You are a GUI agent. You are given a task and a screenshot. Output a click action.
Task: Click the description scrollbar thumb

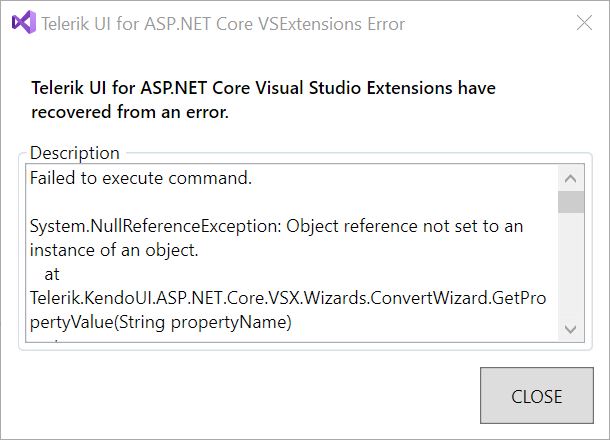pos(571,202)
